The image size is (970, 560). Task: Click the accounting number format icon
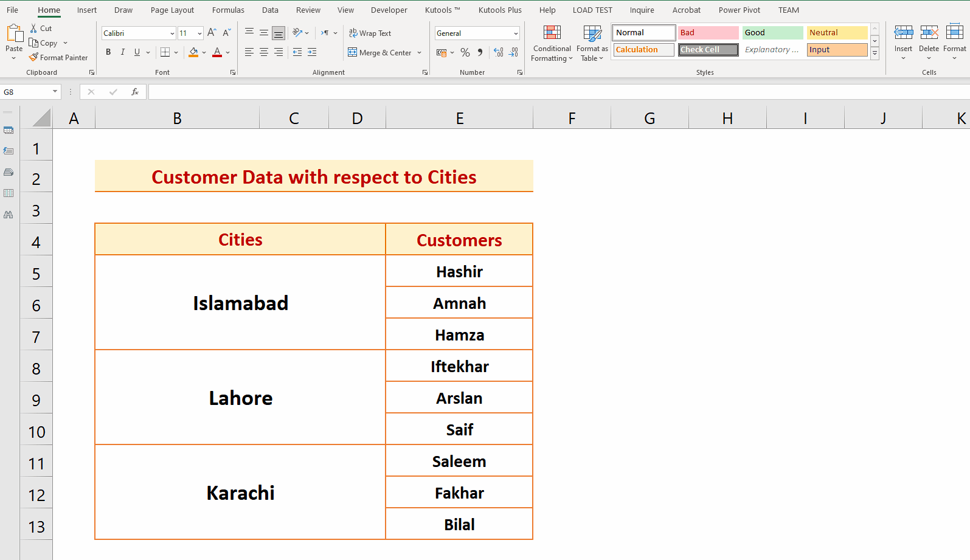[x=442, y=53]
